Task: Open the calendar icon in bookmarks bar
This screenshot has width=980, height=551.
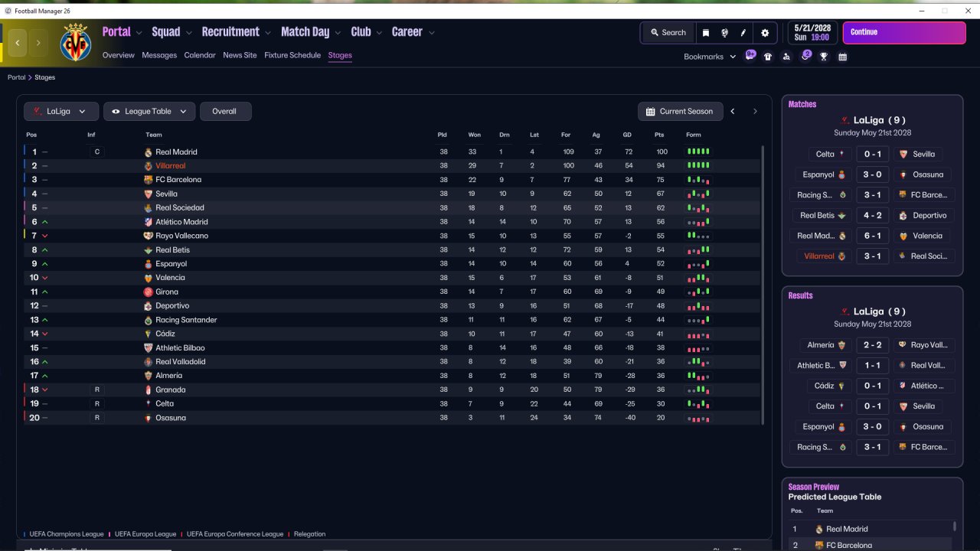Action: 843,57
